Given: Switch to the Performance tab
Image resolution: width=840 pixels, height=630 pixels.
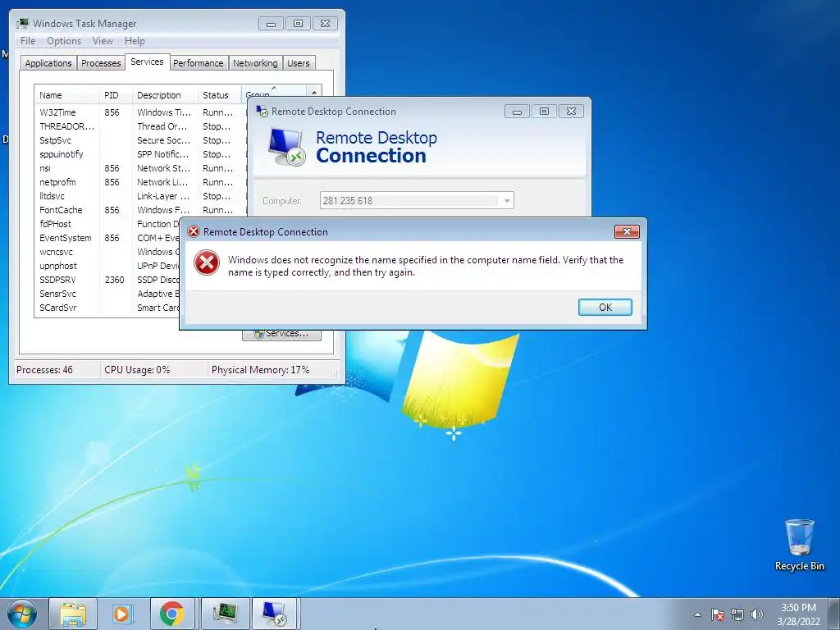Looking at the screenshot, I should pos(199,63).
